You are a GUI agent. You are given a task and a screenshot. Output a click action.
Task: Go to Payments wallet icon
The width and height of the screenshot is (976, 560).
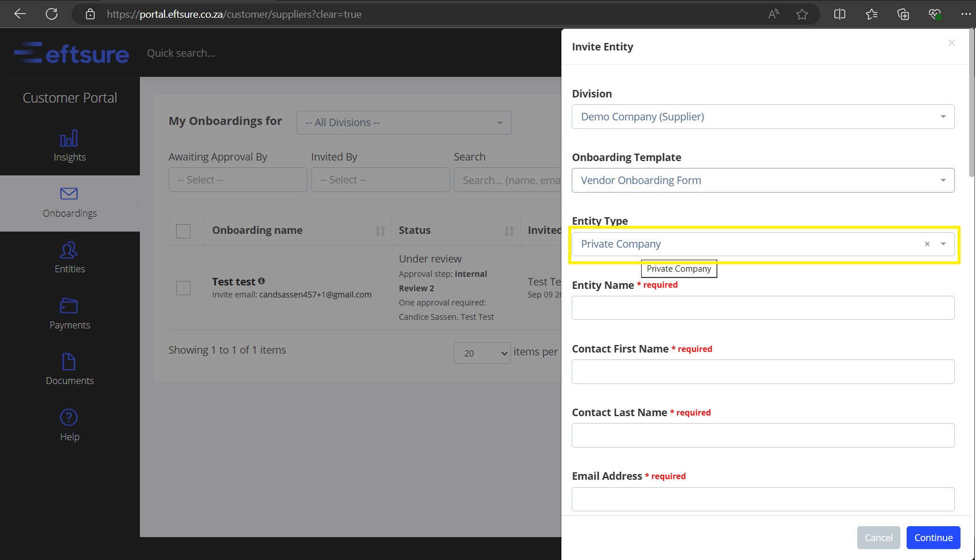[x=69, y=306]
